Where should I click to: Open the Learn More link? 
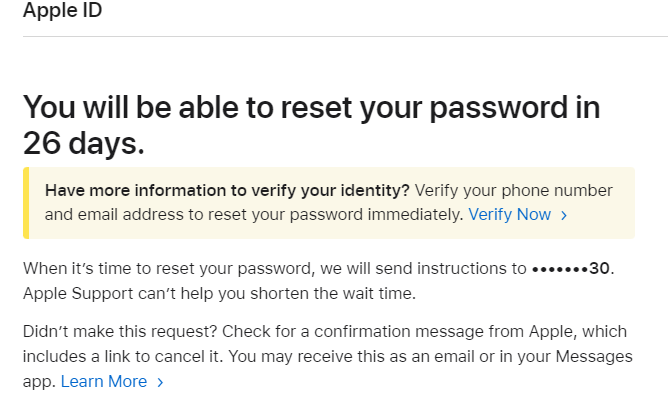[x=104, y=381]
